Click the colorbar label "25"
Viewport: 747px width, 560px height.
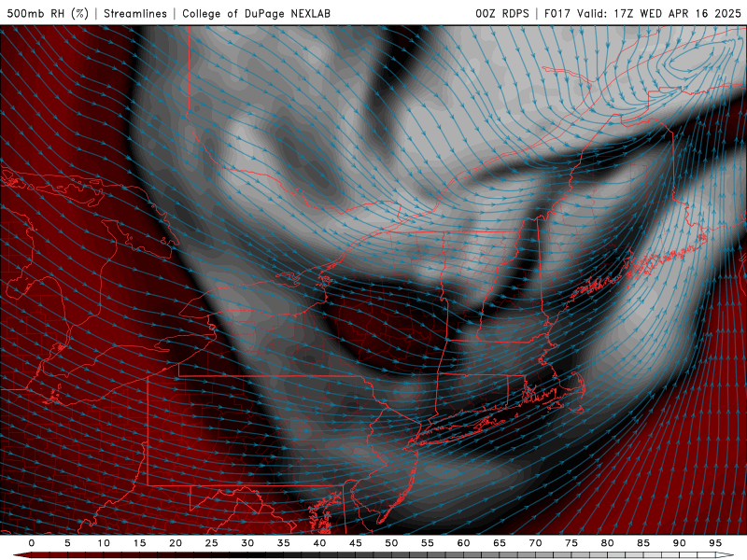212,543
